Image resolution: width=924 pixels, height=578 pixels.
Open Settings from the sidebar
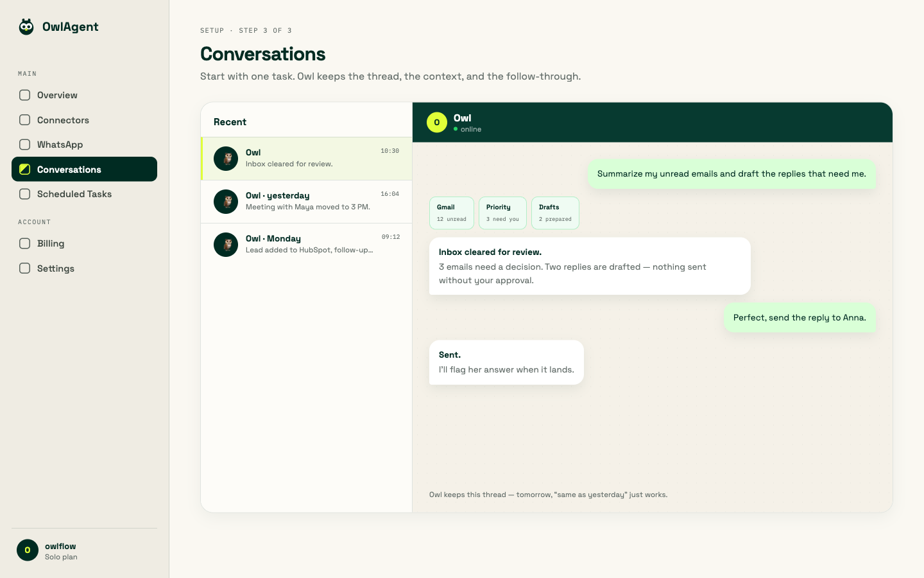[84, 268]
